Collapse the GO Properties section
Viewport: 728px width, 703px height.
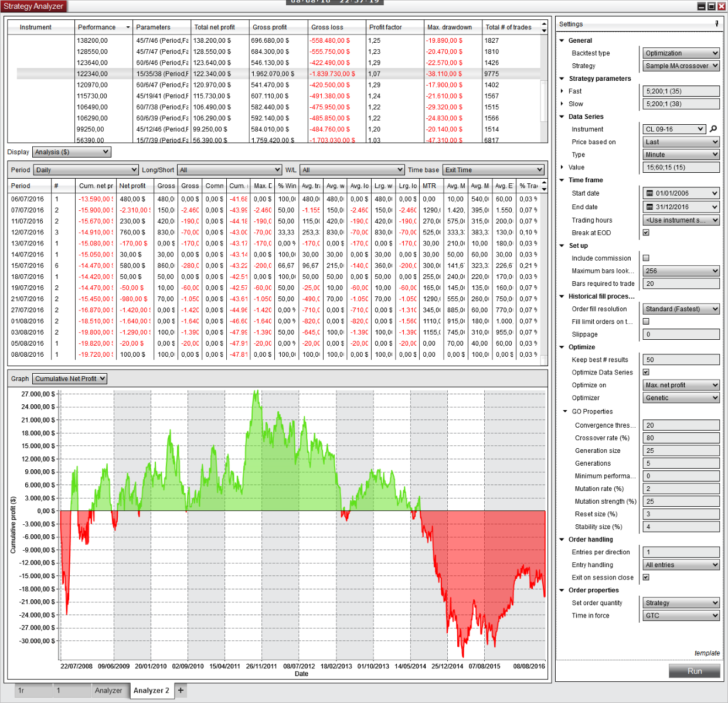[x=566, y=411]
